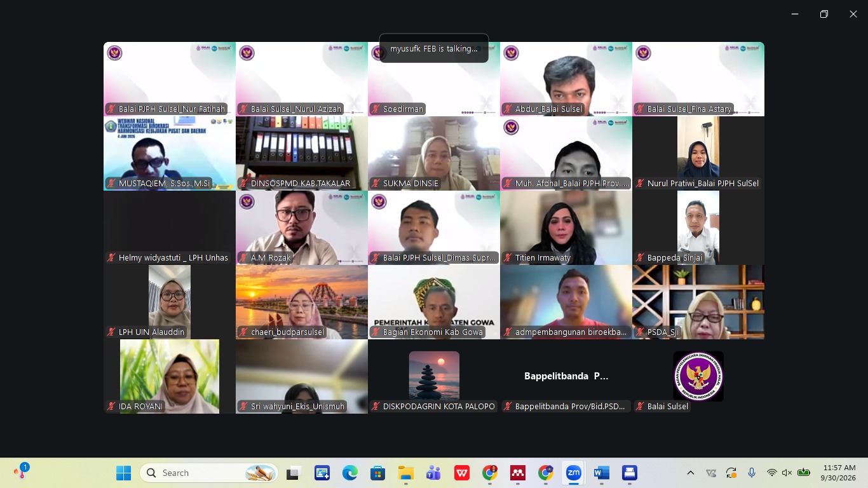The width and height of the screenshot is (868, 488).
Task: Select the chaeri_budparsulsel video tile
Action: tap(302, 302)
